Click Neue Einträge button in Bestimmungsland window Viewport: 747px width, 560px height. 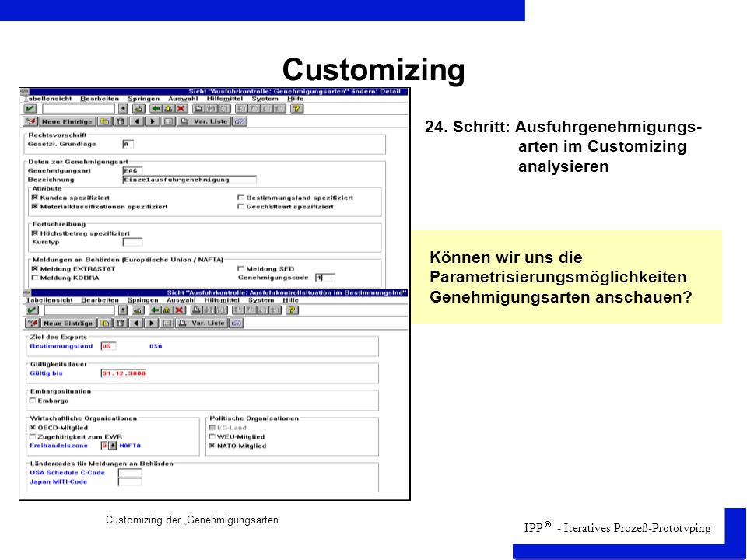68,324
